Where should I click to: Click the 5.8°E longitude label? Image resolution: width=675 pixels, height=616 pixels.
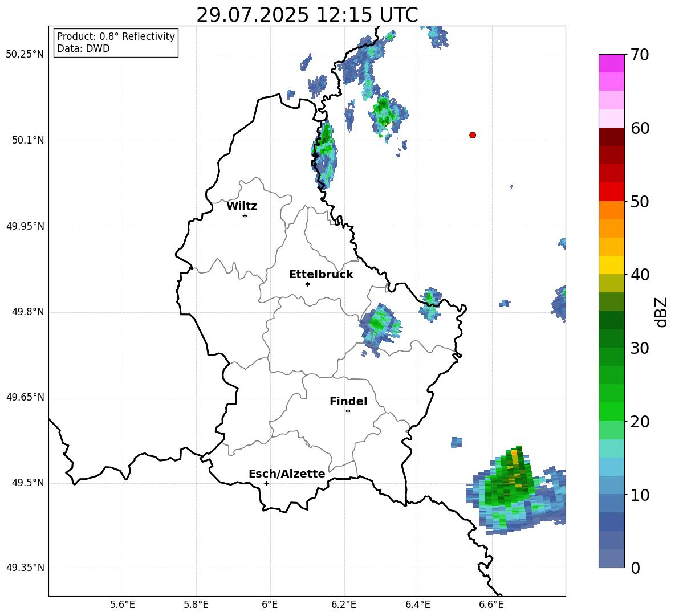coord(196,605)
